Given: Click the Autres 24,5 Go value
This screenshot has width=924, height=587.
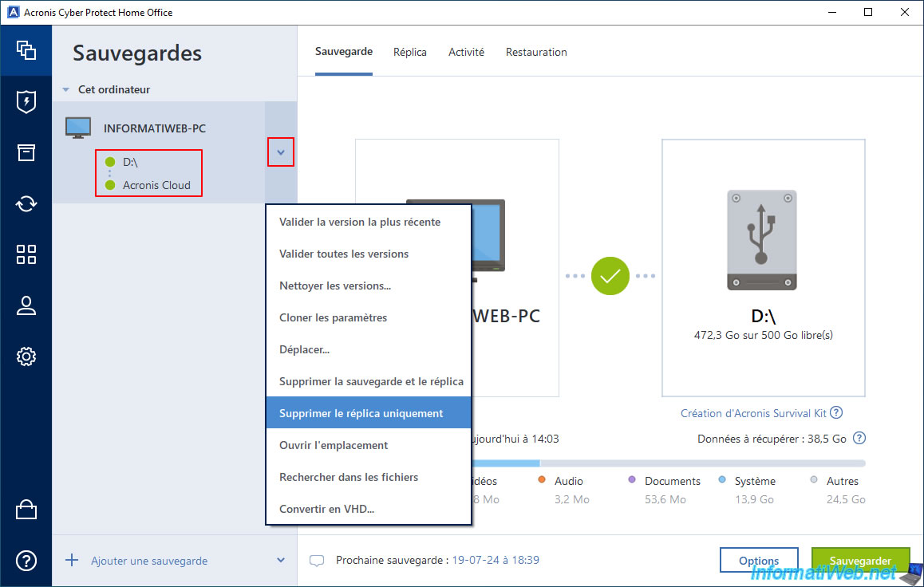Looking at the screenshot, I should [847, 499].
